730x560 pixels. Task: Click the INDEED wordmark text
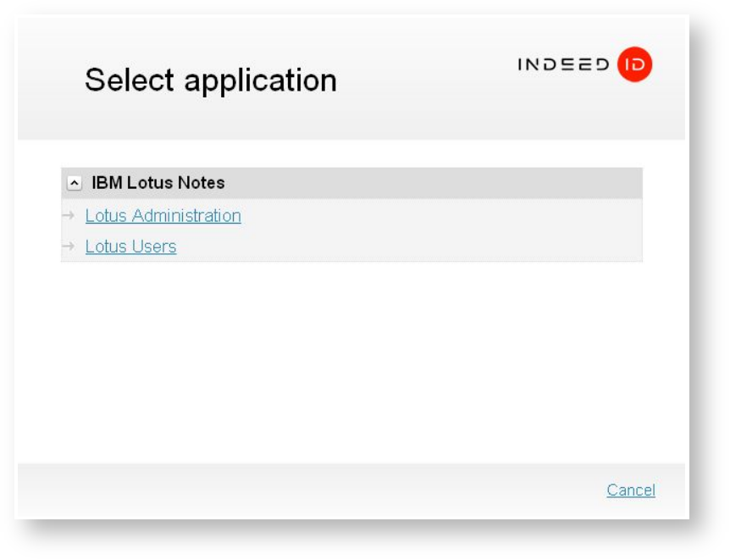[563, 64]
